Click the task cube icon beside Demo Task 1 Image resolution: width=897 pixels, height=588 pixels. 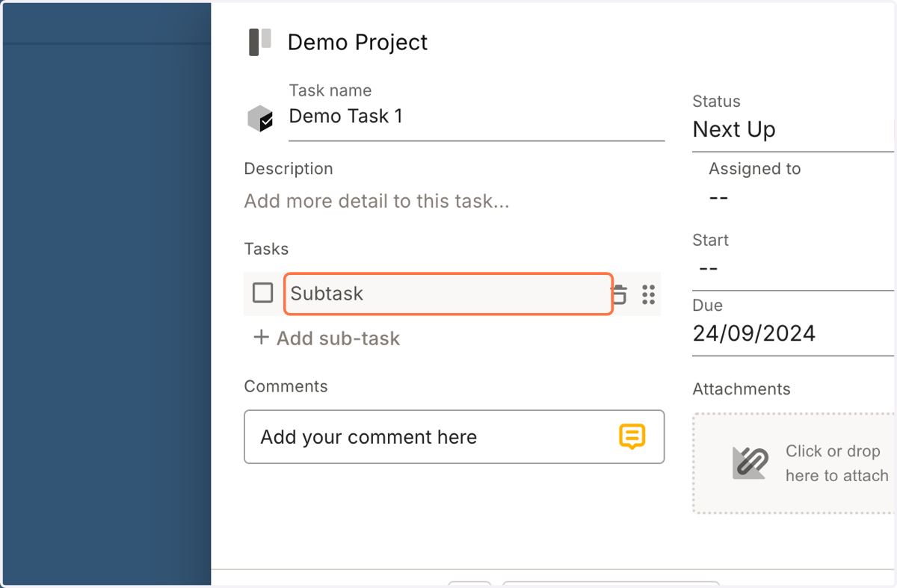[260, 119]
